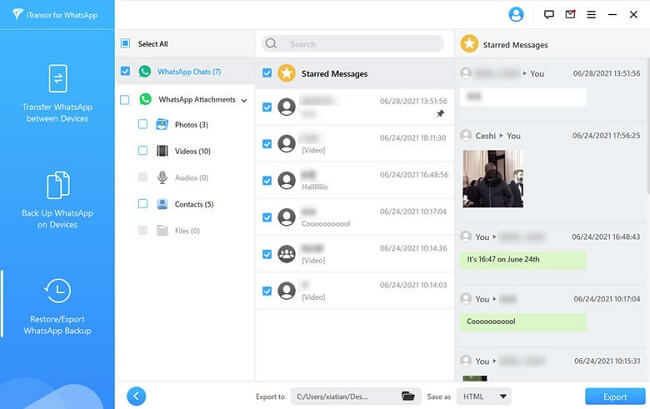The image size is (650, 409).
Task: Toggle the Select All checkbox
Action: click(125, 44)
